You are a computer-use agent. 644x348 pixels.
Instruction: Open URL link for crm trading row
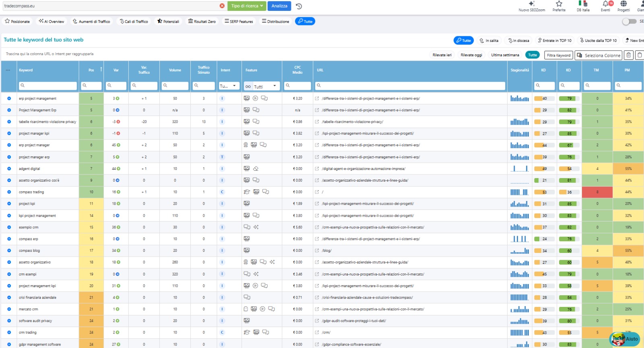point(317,332)
